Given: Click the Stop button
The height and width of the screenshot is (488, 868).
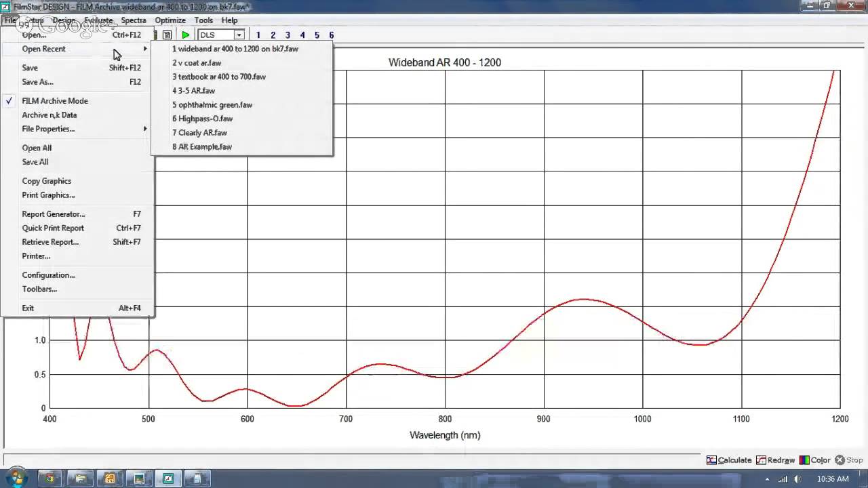Looking at the screenshot, I should [x=849, y=460].
